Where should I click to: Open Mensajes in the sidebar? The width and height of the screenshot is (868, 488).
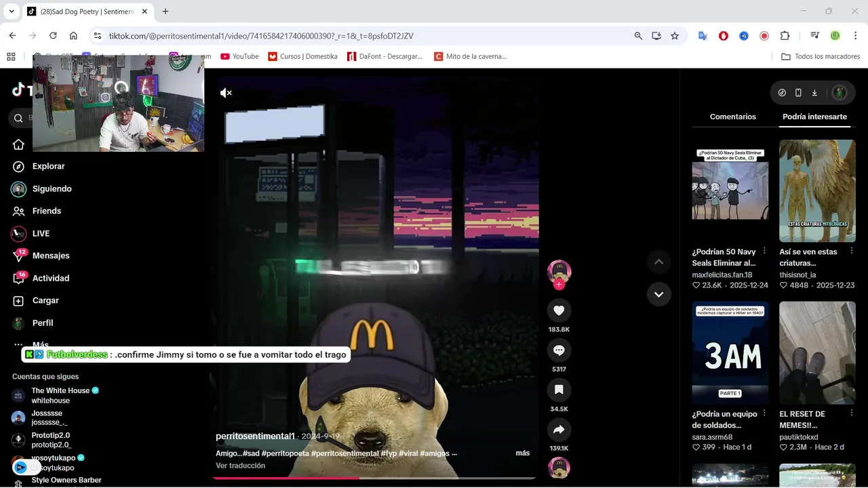pyautogui.click(x=51, y=256)
